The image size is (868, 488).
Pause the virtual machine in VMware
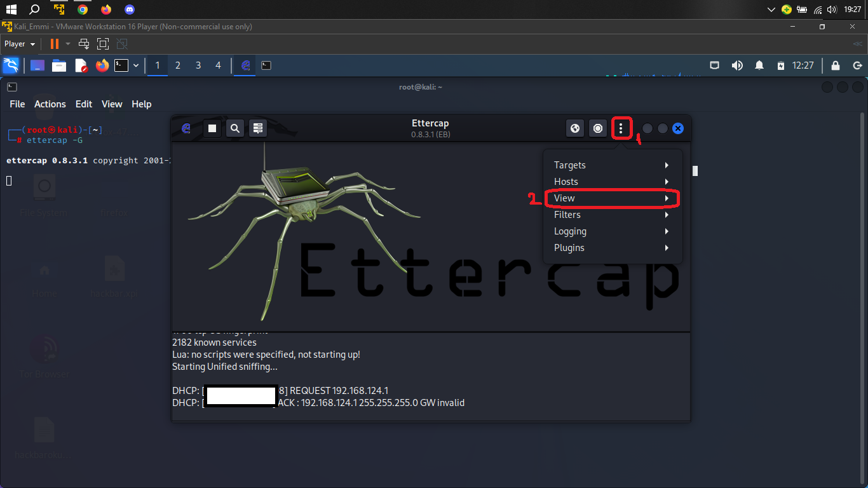(x=55, y=44)
